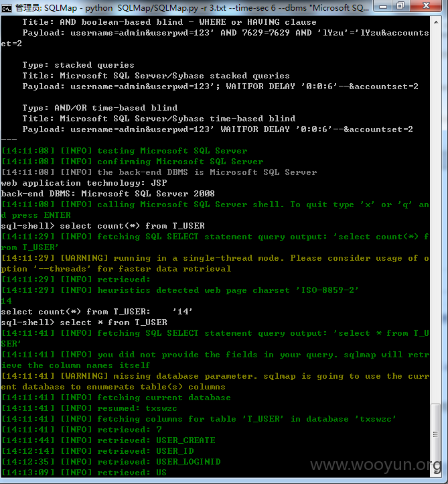Click 'missing database parameter' WARNING line
The height and width of the screenshot is (484, 448).
coord(215,381)
